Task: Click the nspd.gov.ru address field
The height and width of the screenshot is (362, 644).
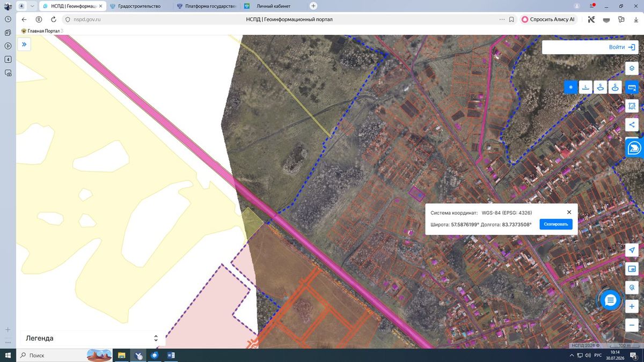Action: 87,19
